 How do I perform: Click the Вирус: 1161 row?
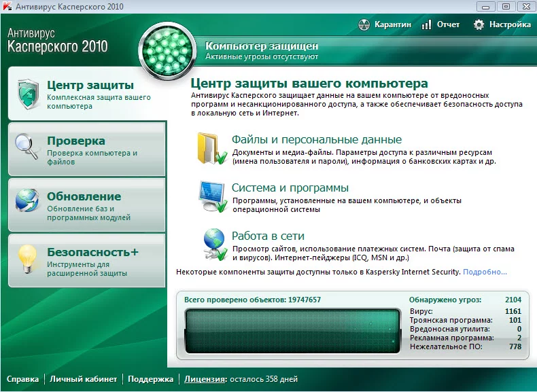tap(466, 312)
